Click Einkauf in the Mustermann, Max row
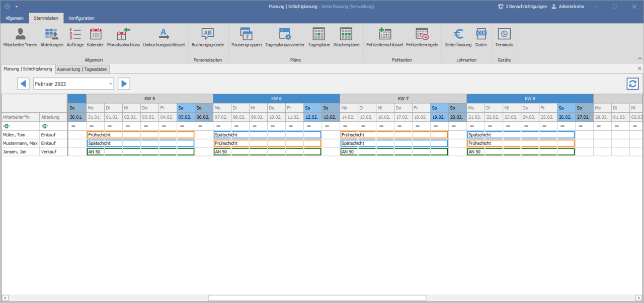Screen dimensions: 644x303 click(53, 143)
